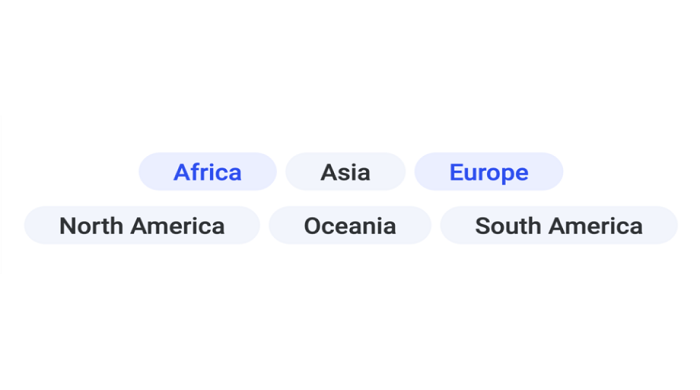Remove Europe from the active selection
The image size is (700, 390).
(x=489, y=172)
